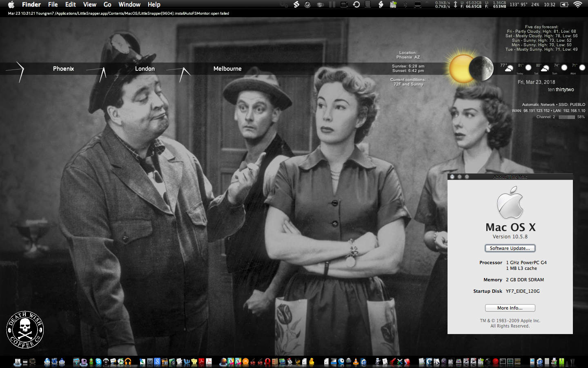Click the battery status icon
The width and height of the screenshot is (588, 368).
coord(564,4)
